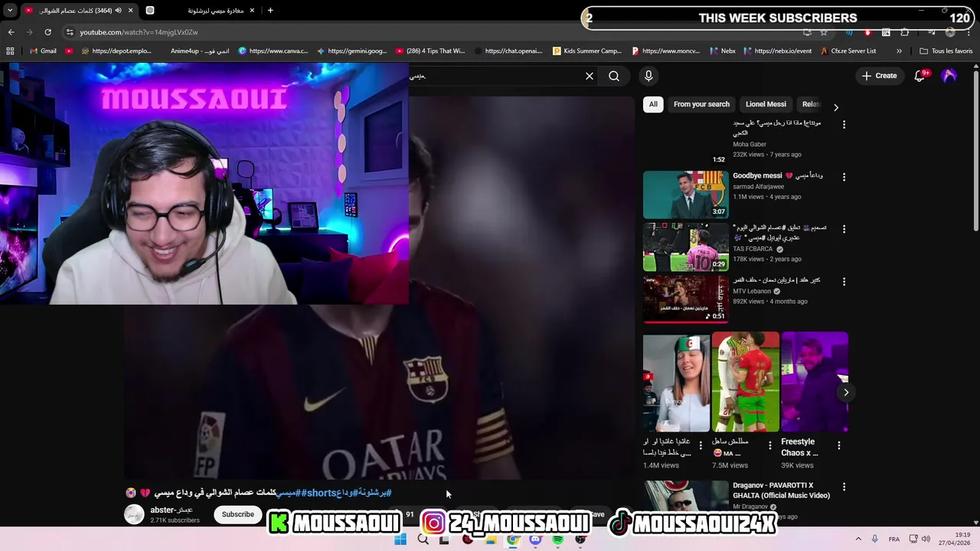The height and width of the screenshot is (551, 980).
Task: Open the abster channel avatar
Action: 134,514
